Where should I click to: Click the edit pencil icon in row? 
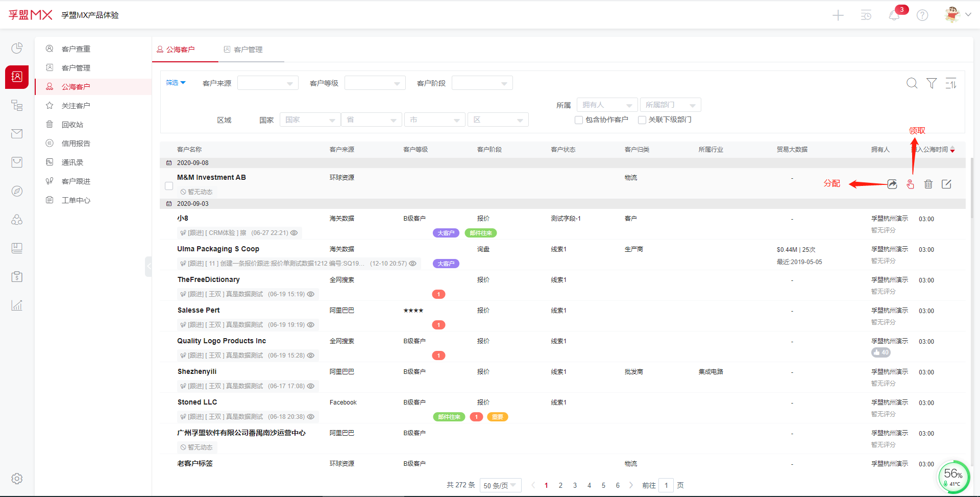click(x=946, y=184)
